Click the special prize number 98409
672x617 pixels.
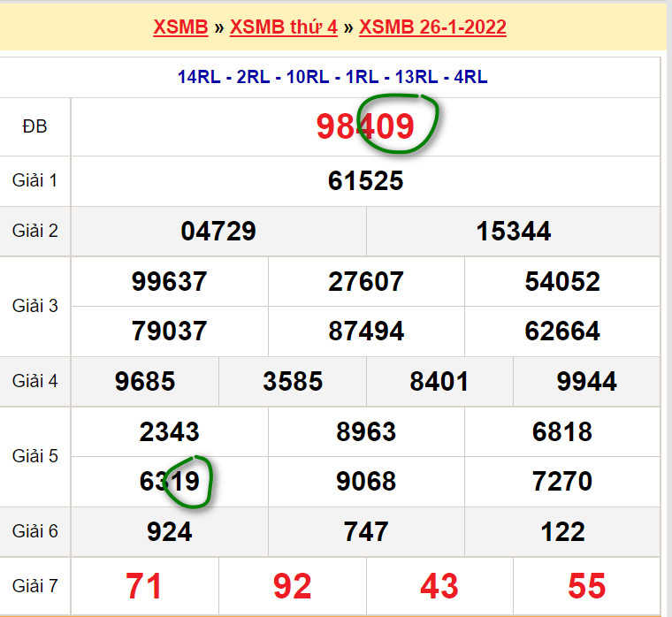[365, 126]
